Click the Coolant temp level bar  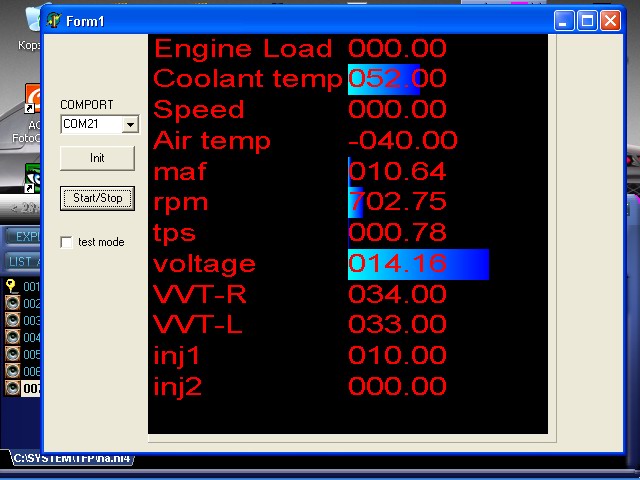coord(383,79)
